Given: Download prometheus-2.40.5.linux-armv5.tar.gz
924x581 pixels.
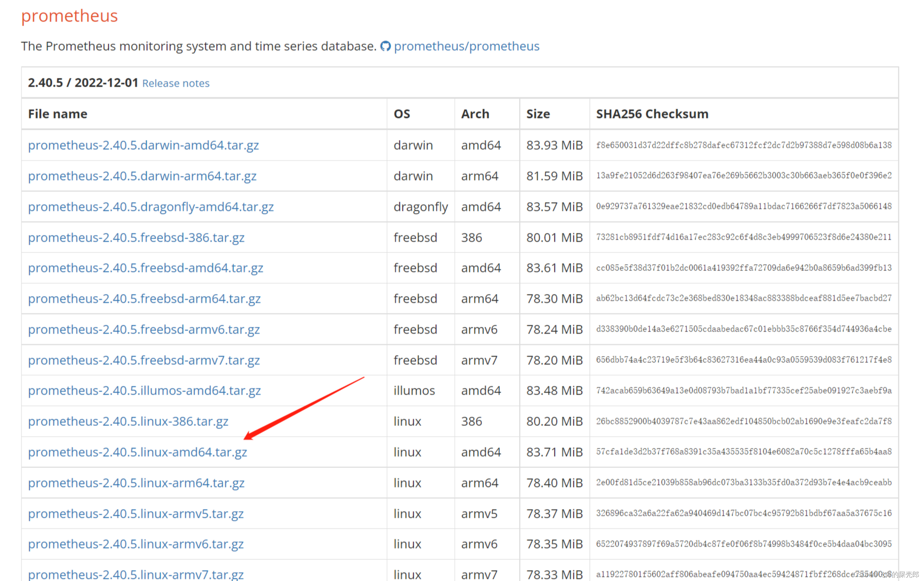Looking at the screenshot, I should 136,513.
